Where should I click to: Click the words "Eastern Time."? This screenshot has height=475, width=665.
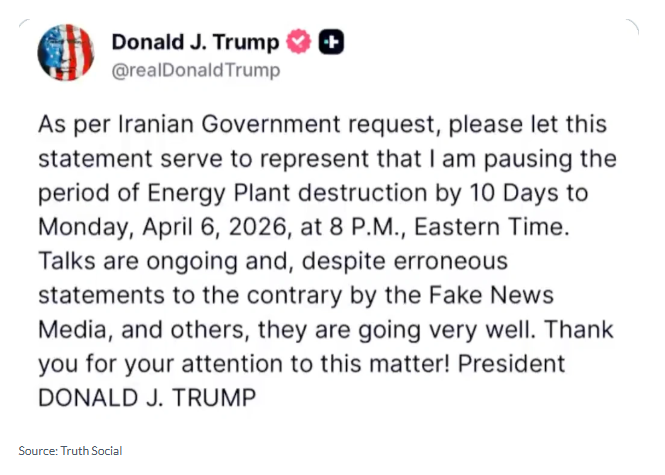pos(491,227)
